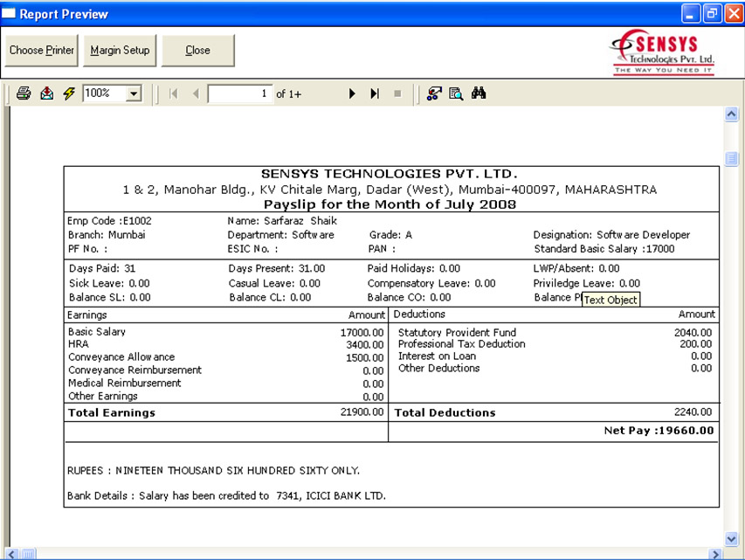Click the 'Net Pay :19660.00' text
Viewport: 745px width, 560px height.
tap(659, 431)
